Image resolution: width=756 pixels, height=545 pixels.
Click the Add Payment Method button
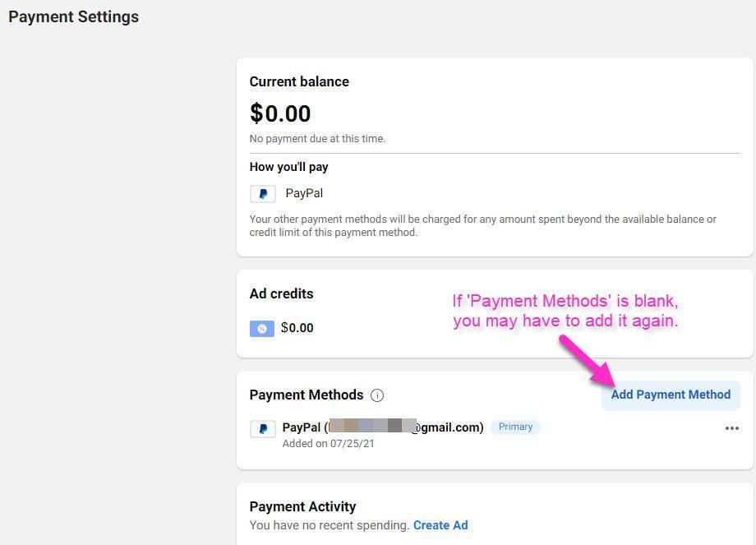(x=670, y=395)
